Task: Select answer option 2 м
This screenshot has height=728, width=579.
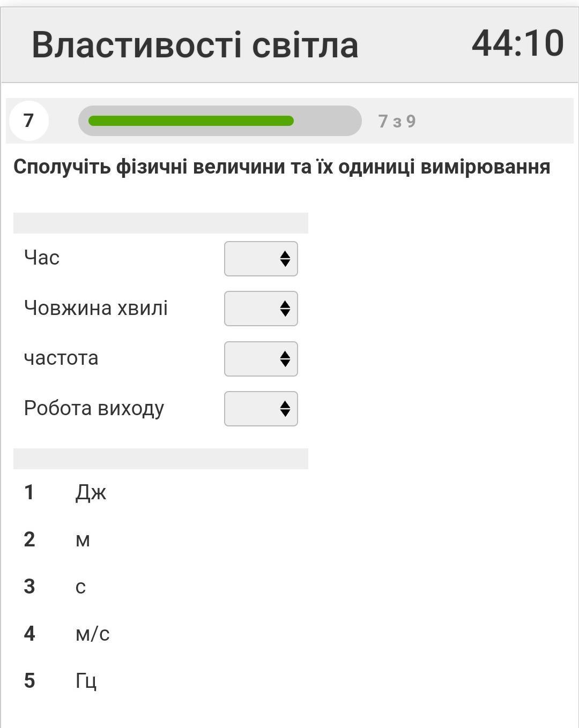Action: click(83, 539)
